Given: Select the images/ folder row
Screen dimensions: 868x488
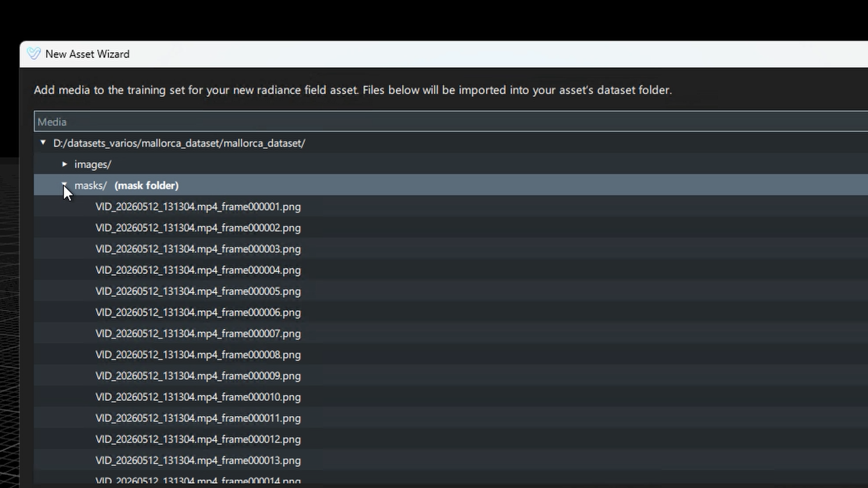Looking at the screenshot, I should pos(451,164).
